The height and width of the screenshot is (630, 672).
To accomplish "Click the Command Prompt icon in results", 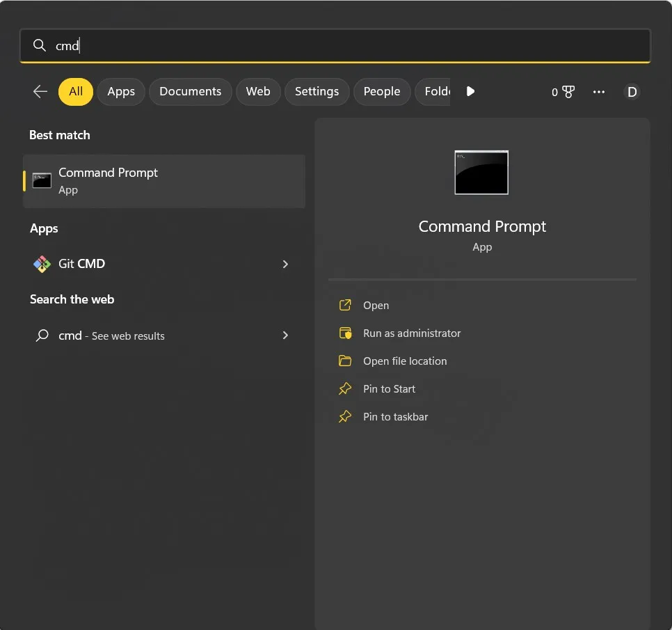I will point(42,180).
